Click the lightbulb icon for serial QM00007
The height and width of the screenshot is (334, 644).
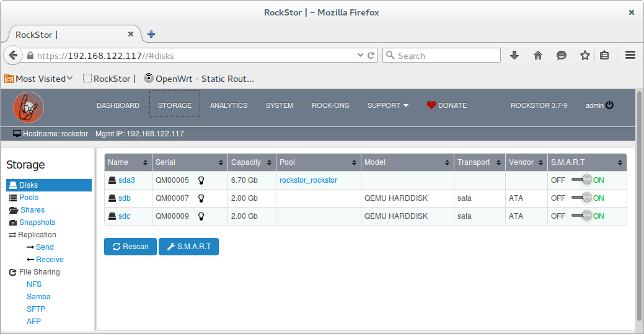click(201, 198)
